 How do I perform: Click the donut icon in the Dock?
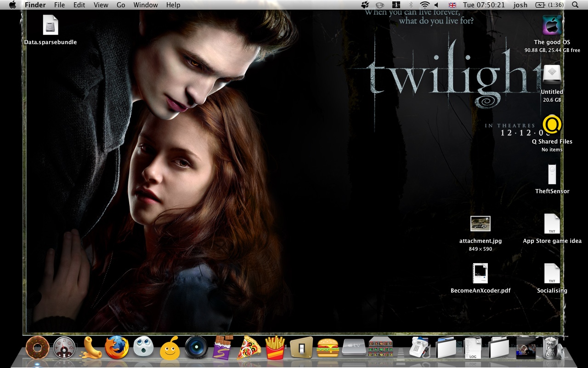38,348
